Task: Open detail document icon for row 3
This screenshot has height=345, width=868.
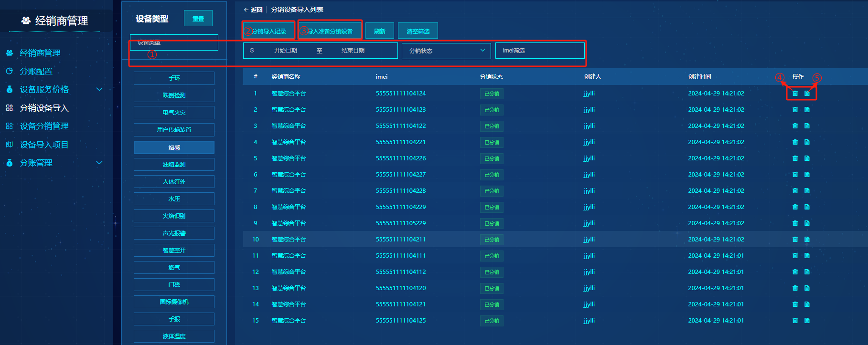Action: coord(807,126)
